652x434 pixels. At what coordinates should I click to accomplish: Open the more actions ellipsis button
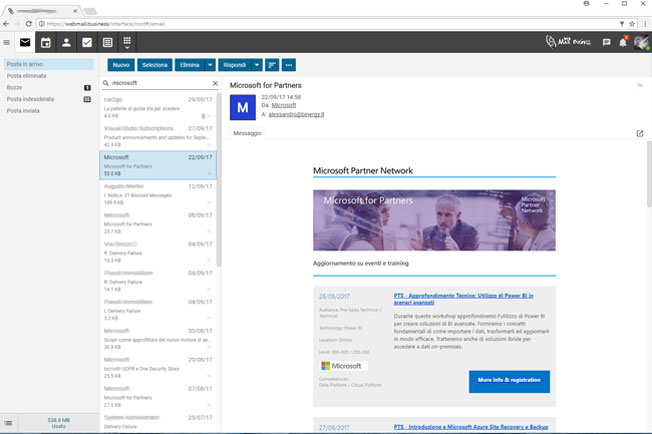pos(289,65)
